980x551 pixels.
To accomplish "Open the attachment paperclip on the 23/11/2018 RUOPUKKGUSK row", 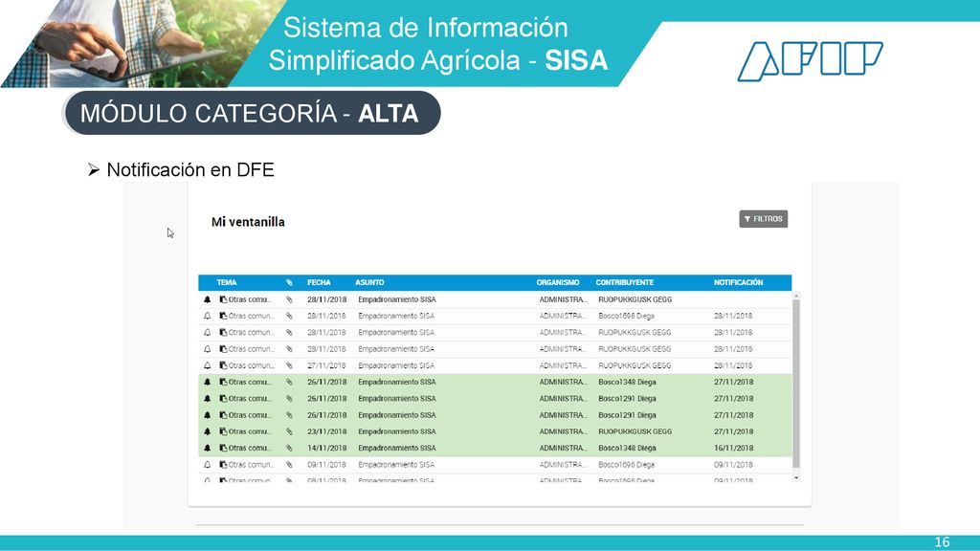I will click(289, 431).
